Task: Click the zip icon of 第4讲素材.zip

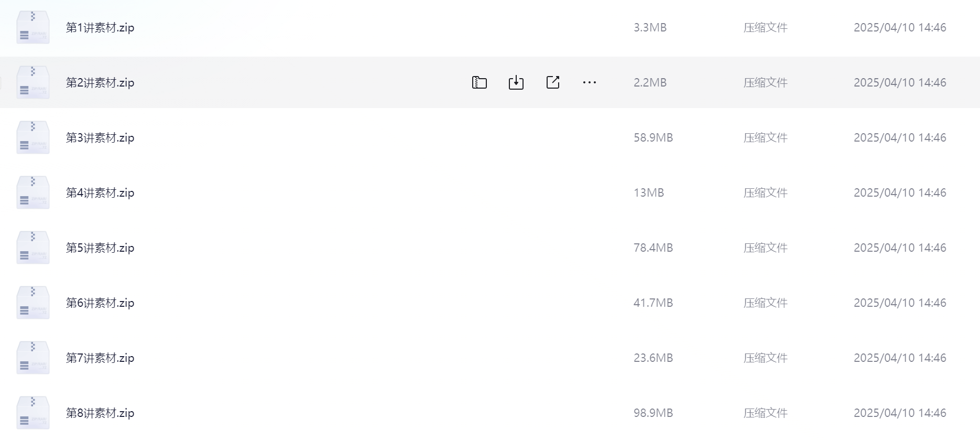Action: point(33,192)
